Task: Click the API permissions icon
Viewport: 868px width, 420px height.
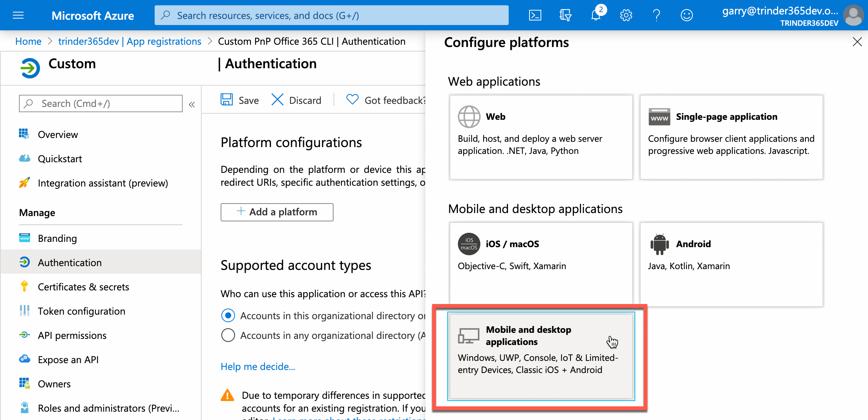Action: click(24, 335)
